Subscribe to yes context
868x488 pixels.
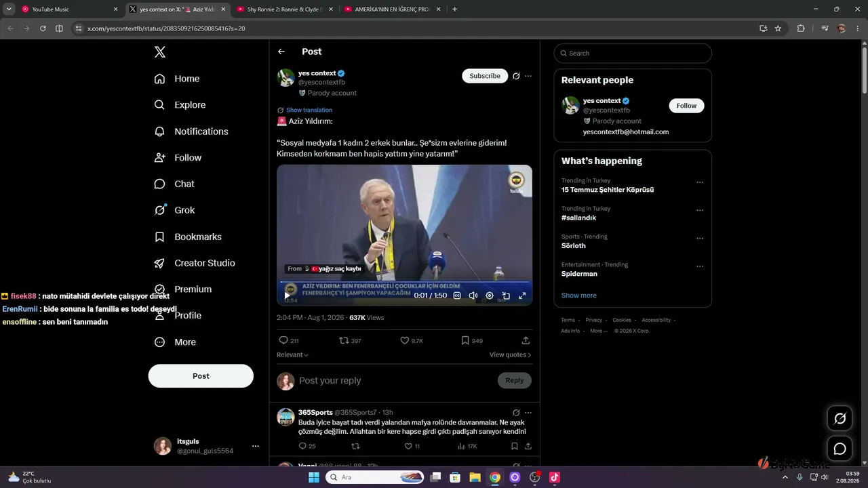point(485,76)
